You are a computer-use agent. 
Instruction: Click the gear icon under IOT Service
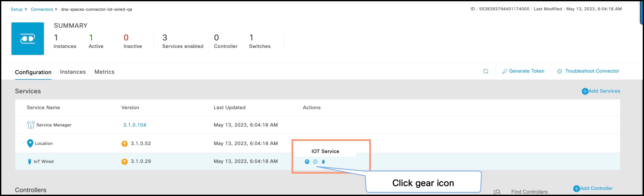click(x=315, y=162)
